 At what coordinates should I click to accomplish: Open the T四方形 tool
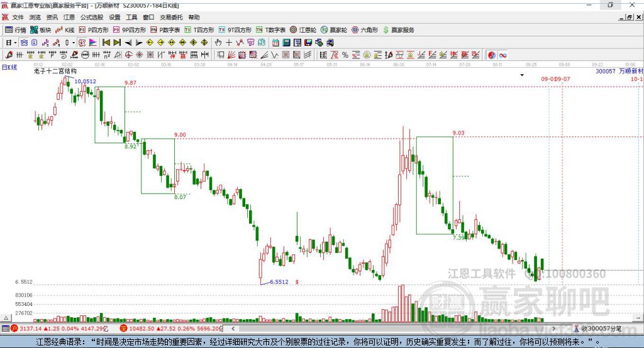[199, 30]
